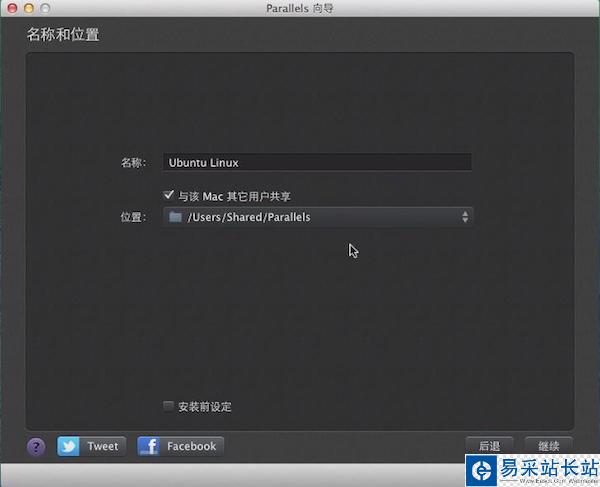Click the Parallels 向导 window title
Viewport: 600px width, 487px height.
(x=300, y=8)
